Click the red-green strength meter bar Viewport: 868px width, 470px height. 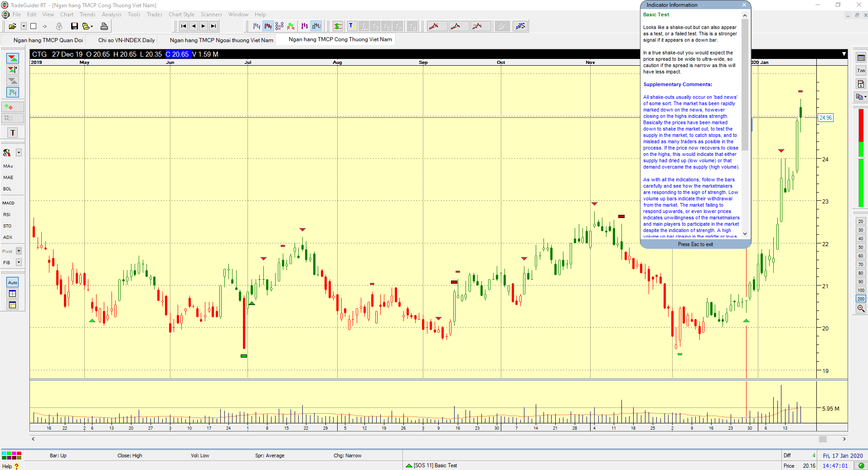pyautogui.click(x=861, y=158)
